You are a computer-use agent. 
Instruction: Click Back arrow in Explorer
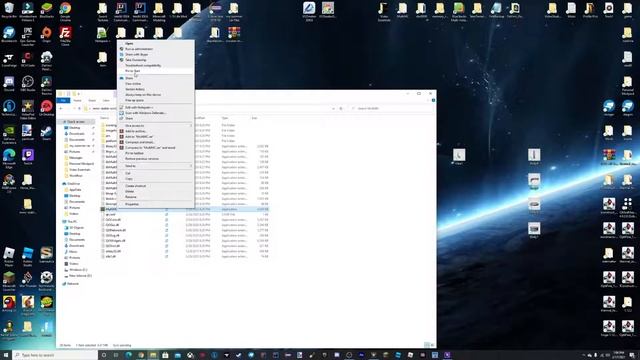tap(61, 109)
